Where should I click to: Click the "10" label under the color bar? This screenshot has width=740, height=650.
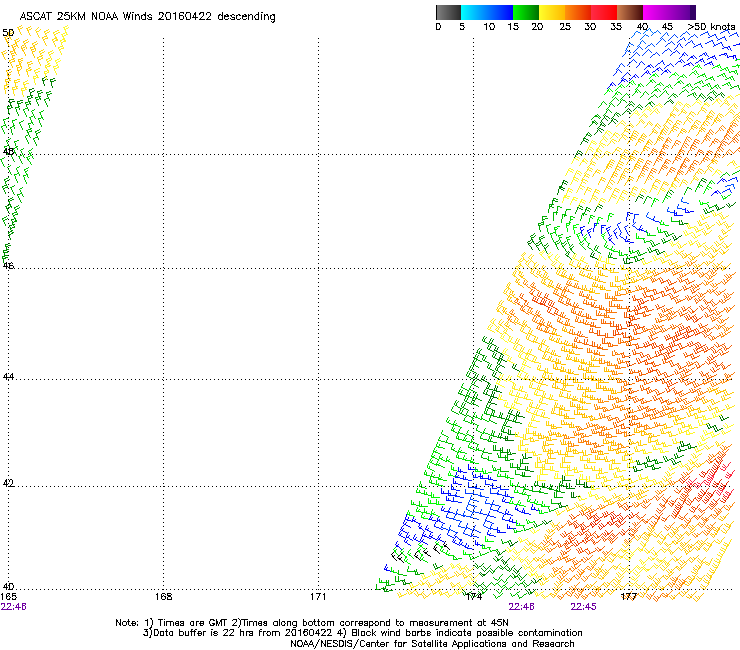pos(489,26)
